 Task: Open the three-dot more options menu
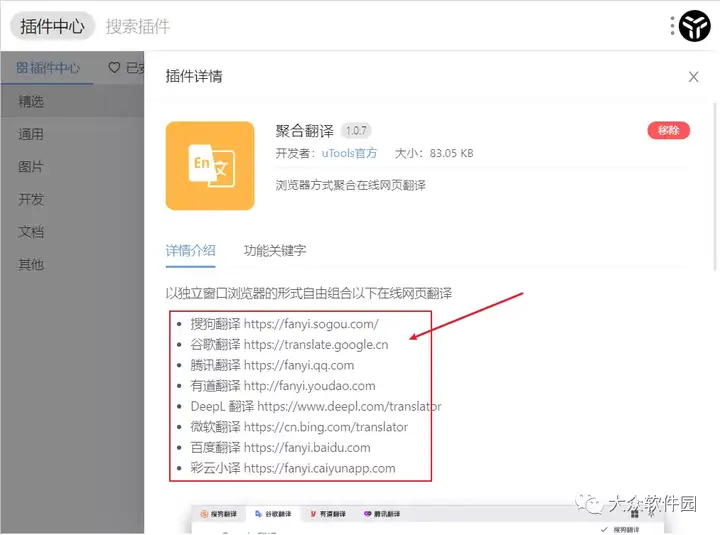click(672, 26)
